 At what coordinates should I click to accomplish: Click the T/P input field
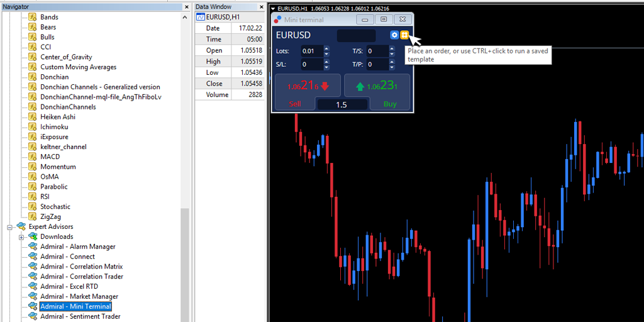tap(377, 65)
